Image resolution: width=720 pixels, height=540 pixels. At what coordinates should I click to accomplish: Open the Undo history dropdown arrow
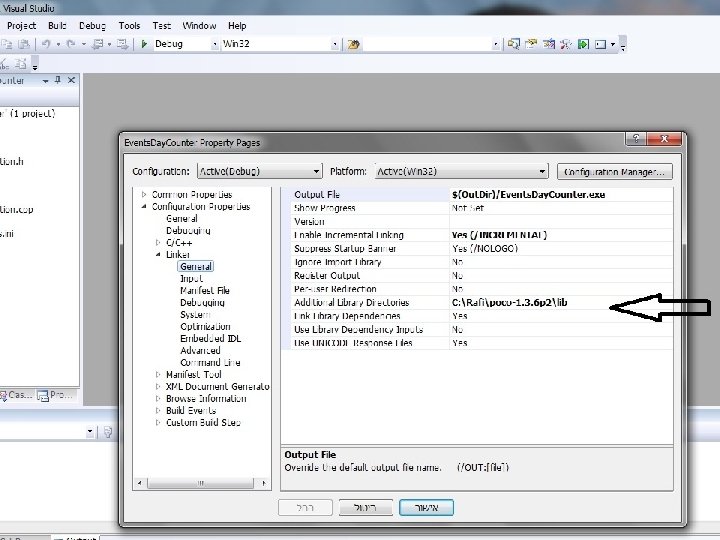pos(58,45)
